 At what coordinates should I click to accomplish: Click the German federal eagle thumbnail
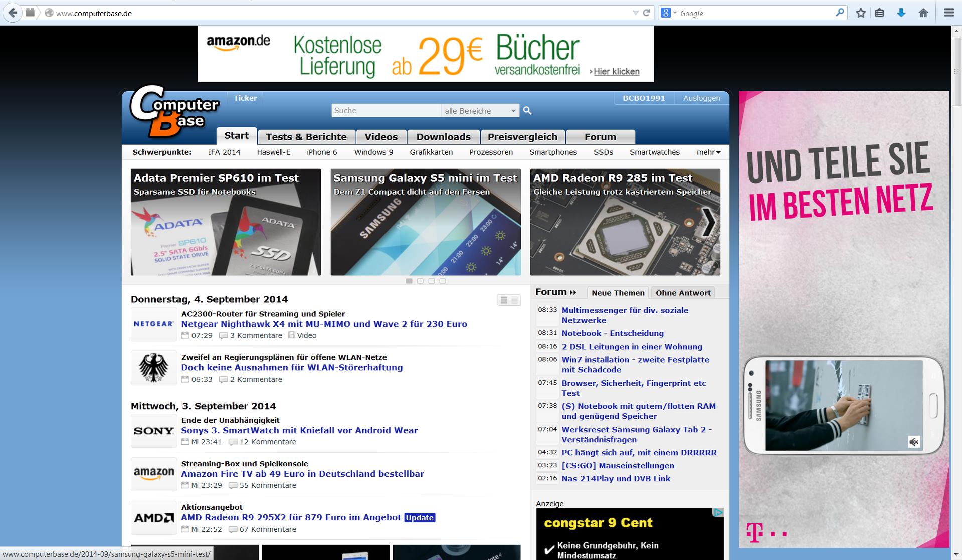154,368
